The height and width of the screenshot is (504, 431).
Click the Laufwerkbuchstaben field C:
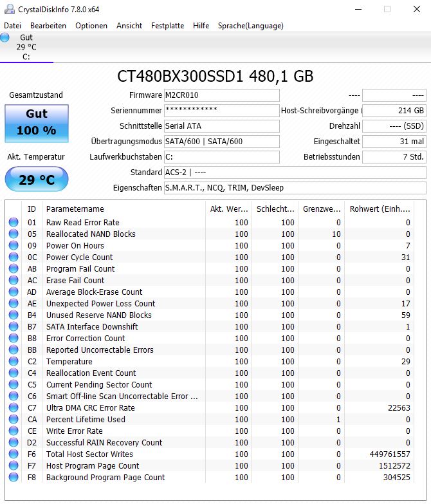(x=221, y=157)
